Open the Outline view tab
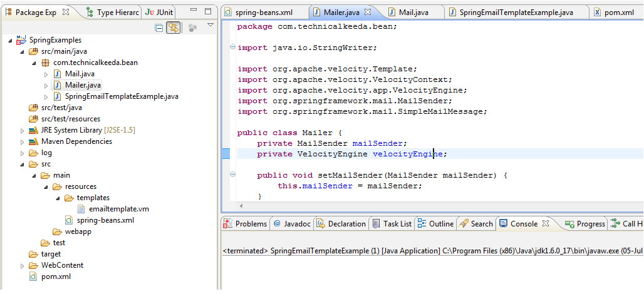This screenshot has height=294, width=644. [x=436, y=224]
